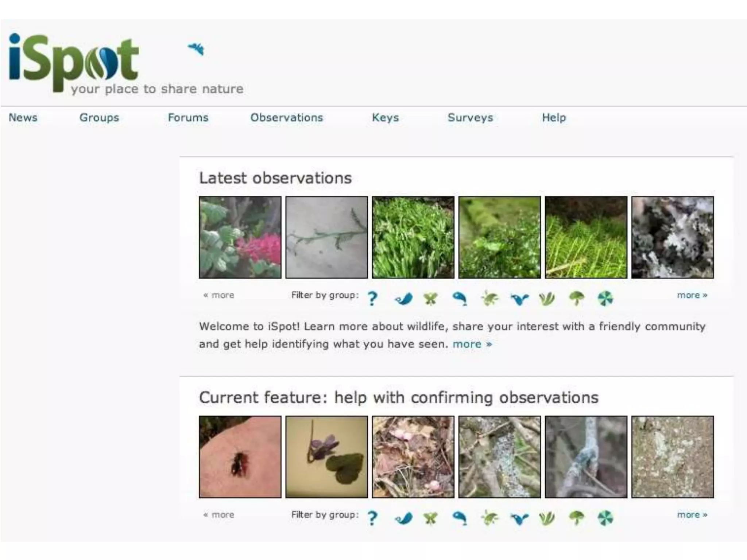The height and width of the screenshot is (560, 747).
Task: Show more latest observations via right more link
Action: pyautogui.click(x=692, y=295)
